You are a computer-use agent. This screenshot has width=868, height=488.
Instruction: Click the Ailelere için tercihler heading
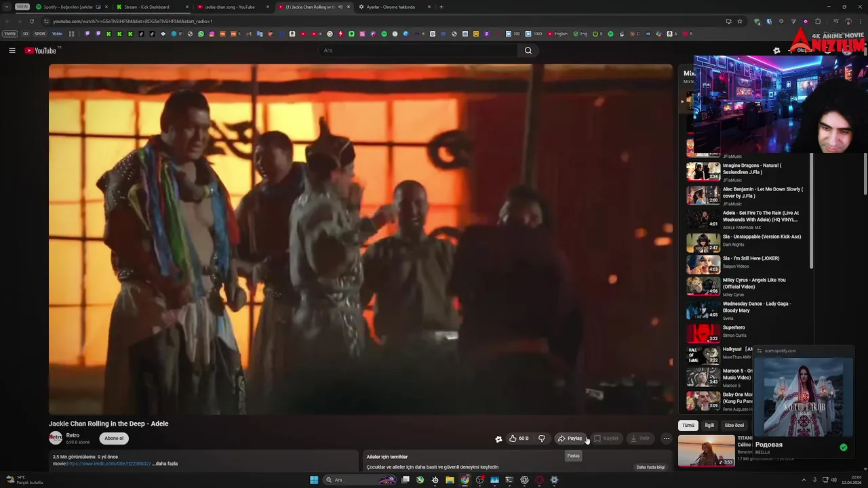pyautogui.click(x=387, y=457)
